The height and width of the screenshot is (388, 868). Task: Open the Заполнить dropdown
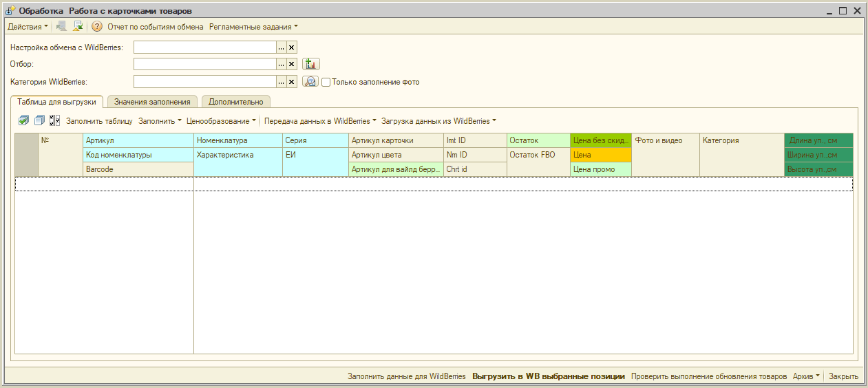[160, 120]
